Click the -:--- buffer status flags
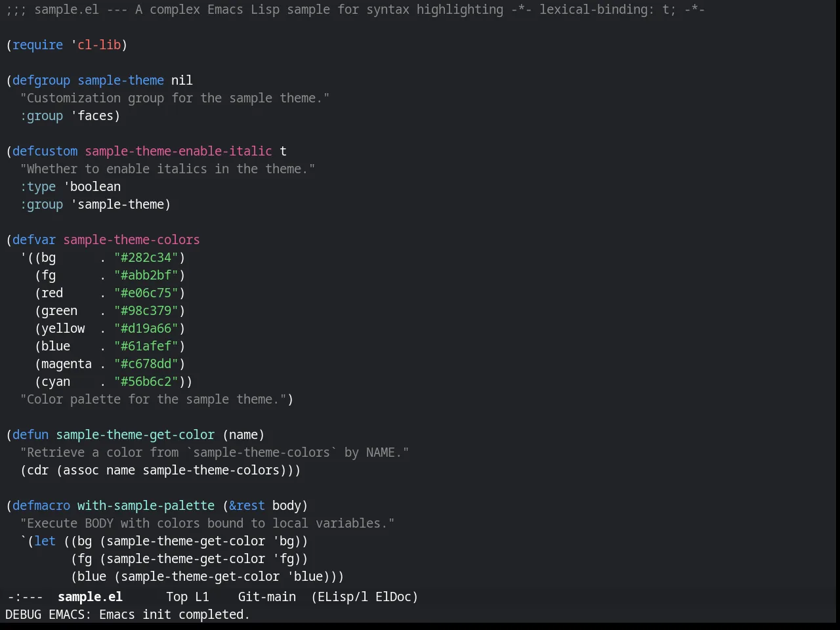Screen dimensions: 840x630 pos(25,597)
